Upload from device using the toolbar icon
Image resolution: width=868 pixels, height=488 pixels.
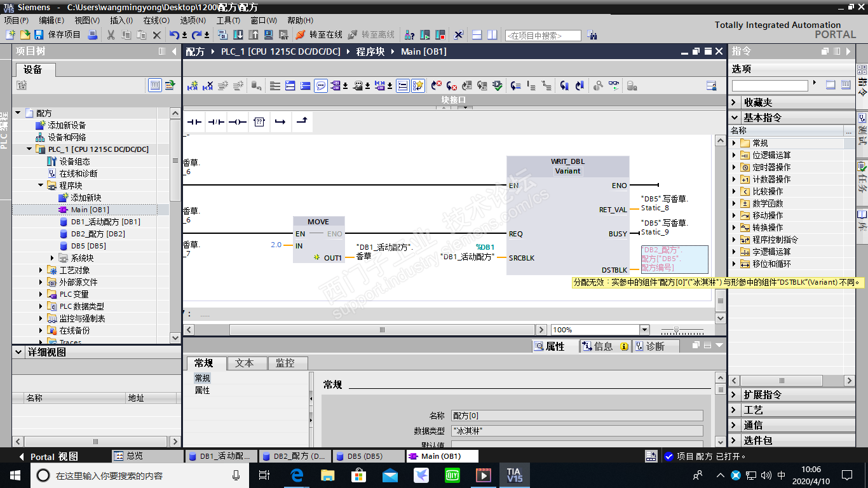(x=253, y=34)
